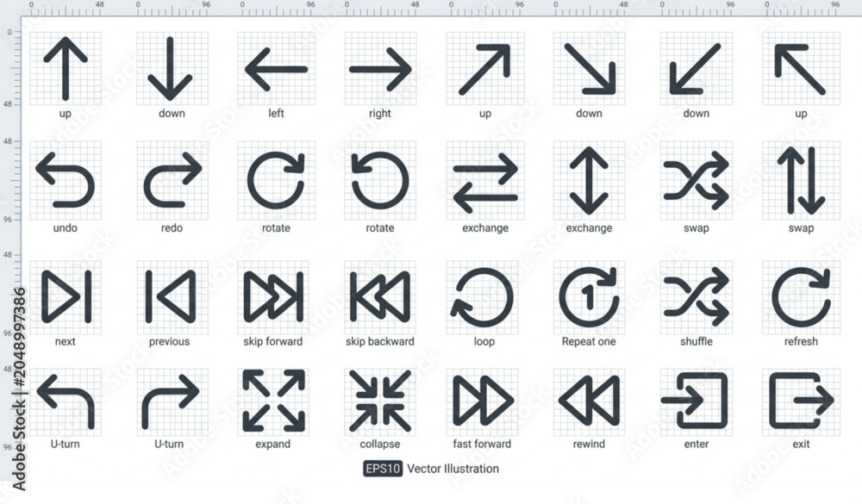Click the 'expand' text label
This screenshot has height=504, width=862.
pos(272,444)
